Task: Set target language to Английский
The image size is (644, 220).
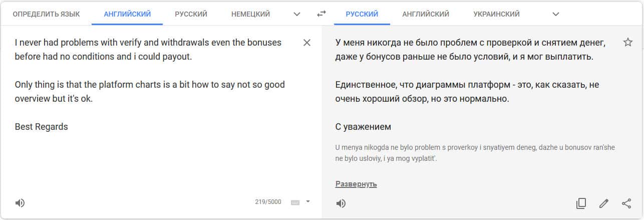Action: pos(426,14)
